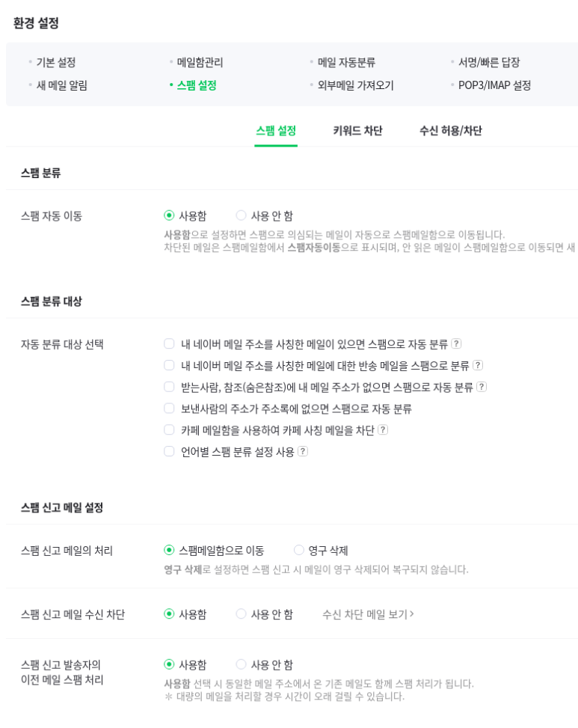Choose 스팸메일함으로 이동 radio button
Screen dimensions: 578x728
169,550
